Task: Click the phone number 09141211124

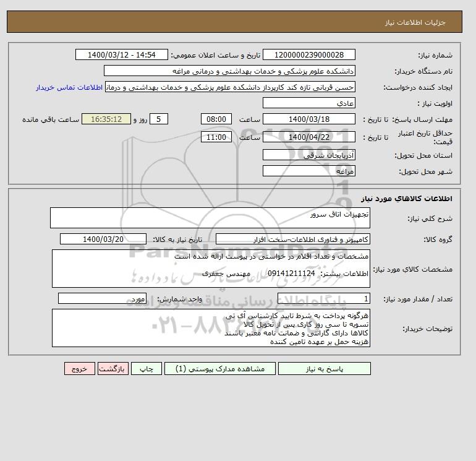Action: point(291,274)
